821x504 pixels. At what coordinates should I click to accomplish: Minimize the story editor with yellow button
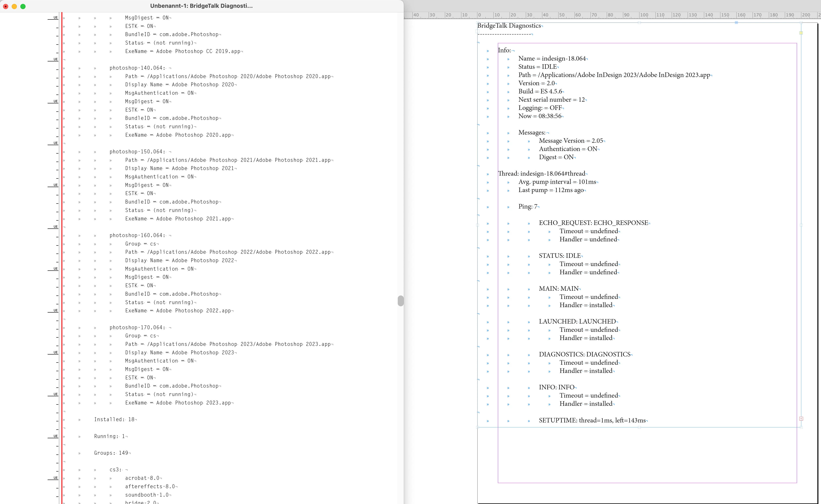tap(14, 6)
